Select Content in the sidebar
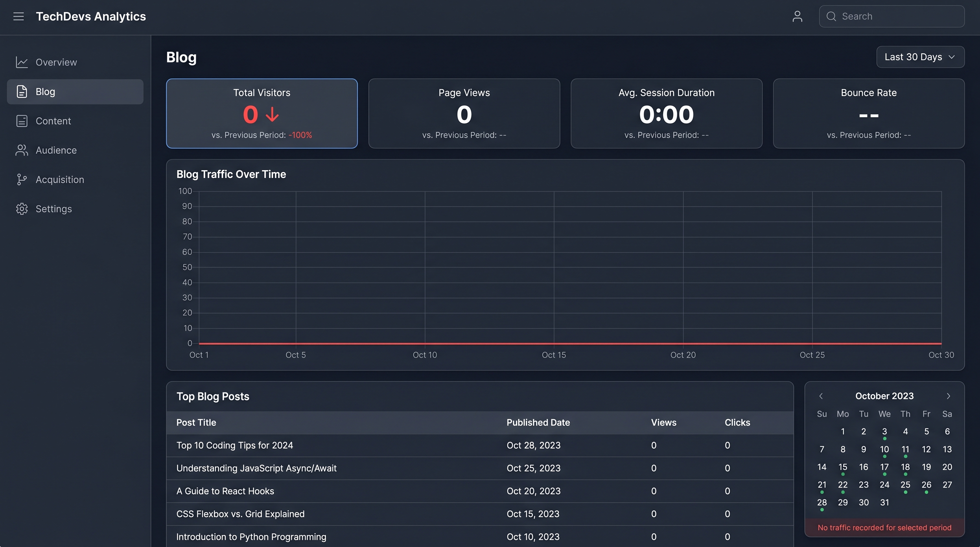Image resolution: width=980 pixels, height=547 pixels. (75, 121)
